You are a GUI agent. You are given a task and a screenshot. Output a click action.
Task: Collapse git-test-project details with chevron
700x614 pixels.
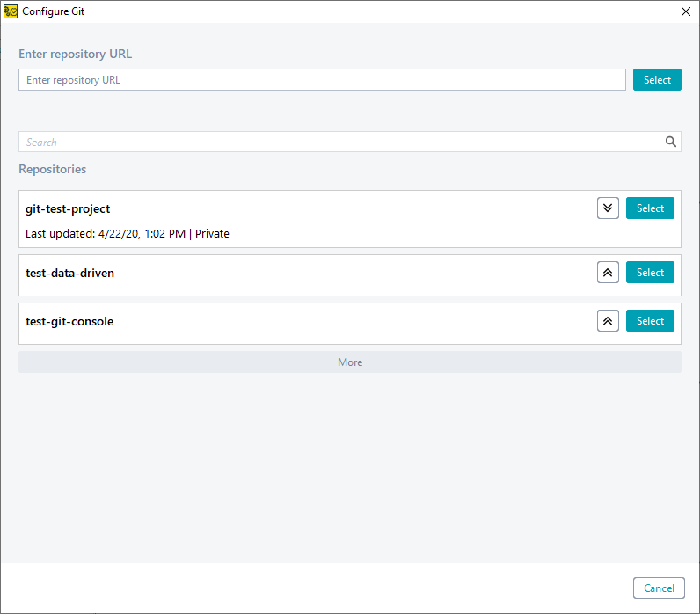[608, 208]
